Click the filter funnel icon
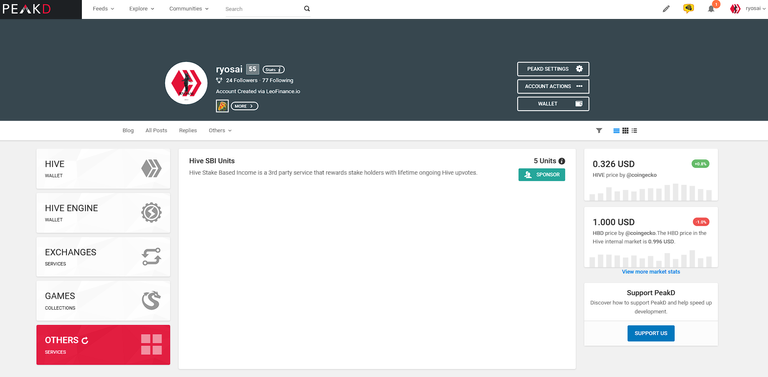The image size is (768, 377). click(x=599, y=131)
